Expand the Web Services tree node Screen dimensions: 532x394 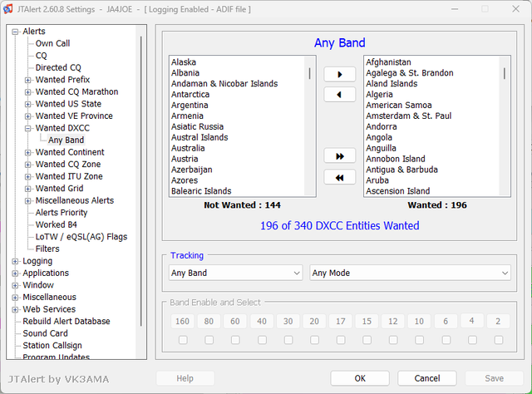[x=15, y=309]
